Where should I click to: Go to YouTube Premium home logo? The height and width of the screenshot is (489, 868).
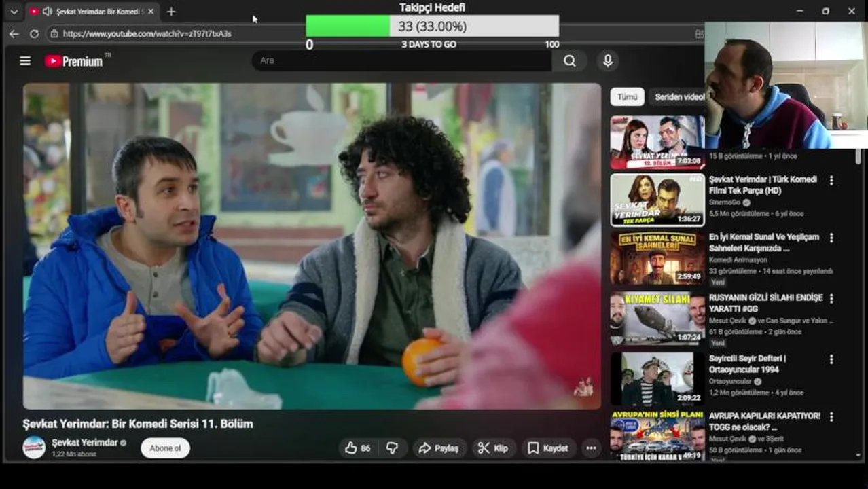point(75,61)
